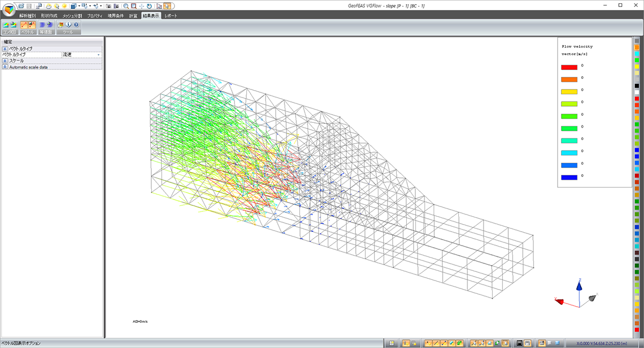The height and width of the screenshot is (348, 644).
Task: Click the zoom window rectangle icon
Action: (x=133, y=6)
